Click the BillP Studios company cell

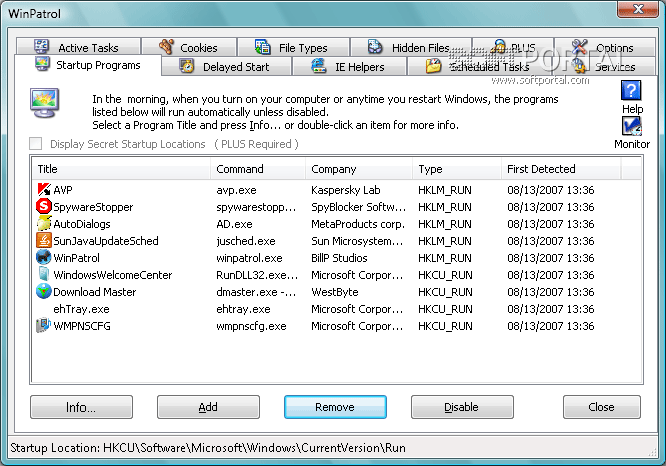click(339, 258)
